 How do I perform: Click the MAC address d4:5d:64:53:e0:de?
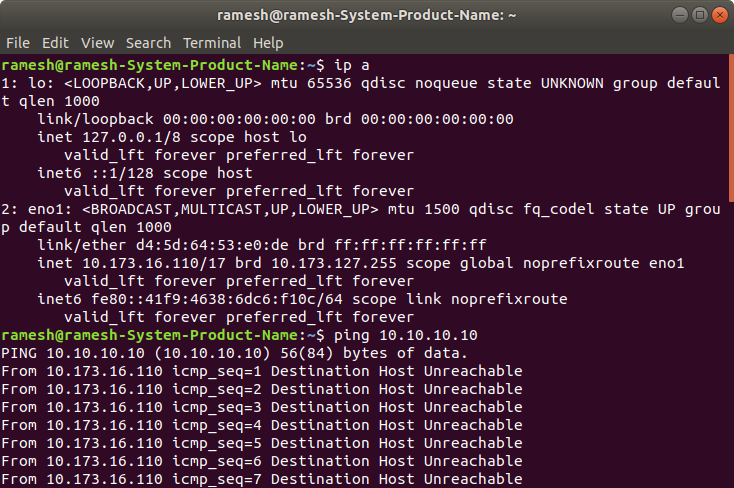[225, 245]
